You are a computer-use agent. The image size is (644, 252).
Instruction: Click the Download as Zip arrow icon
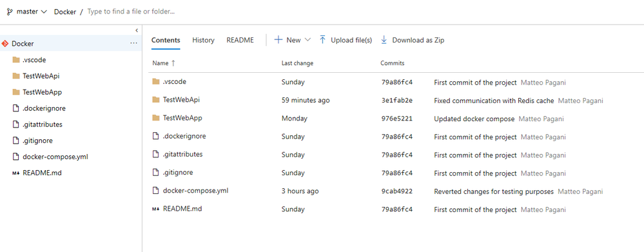coord(384,40)
